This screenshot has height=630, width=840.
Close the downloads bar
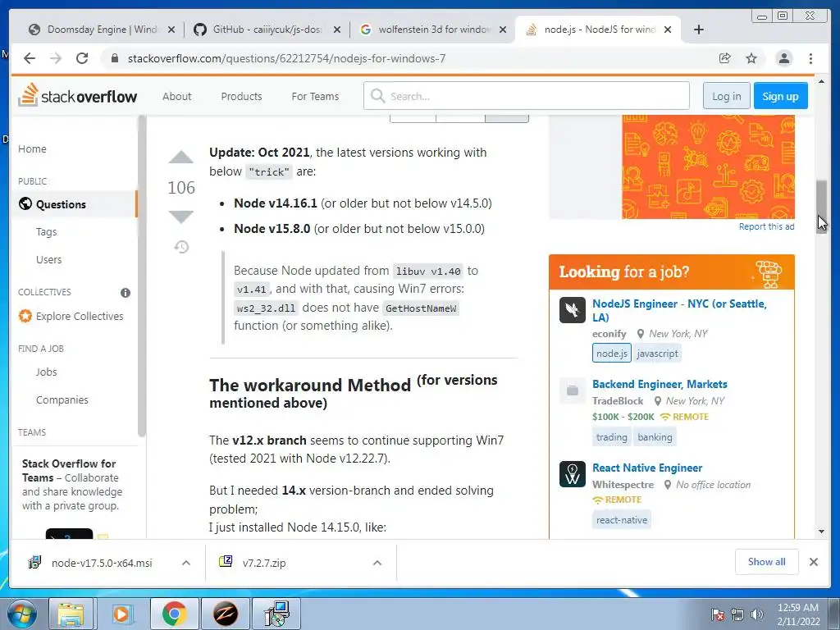coord(814,562)
